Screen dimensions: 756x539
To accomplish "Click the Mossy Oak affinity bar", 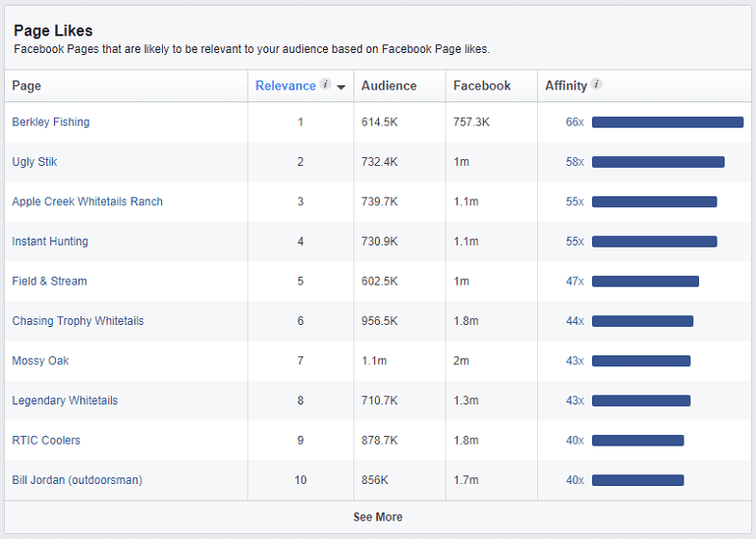I will click(641, 360).
